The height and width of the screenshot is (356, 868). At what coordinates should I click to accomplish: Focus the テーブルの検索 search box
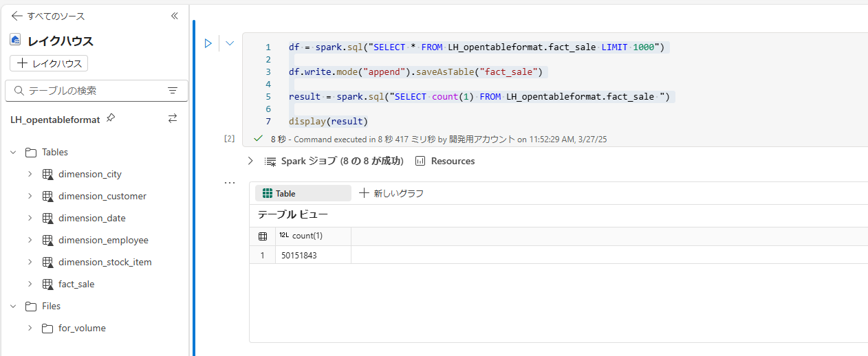[96, 90]
